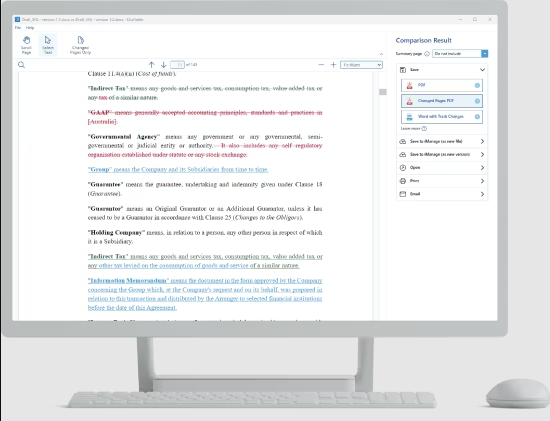Toggle Changed Pages Only view
Viewport: 550px width, 421px height.
80,45
